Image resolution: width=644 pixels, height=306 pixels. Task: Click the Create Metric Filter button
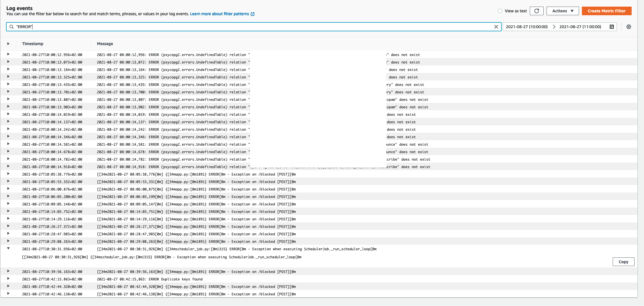point(606,11)
